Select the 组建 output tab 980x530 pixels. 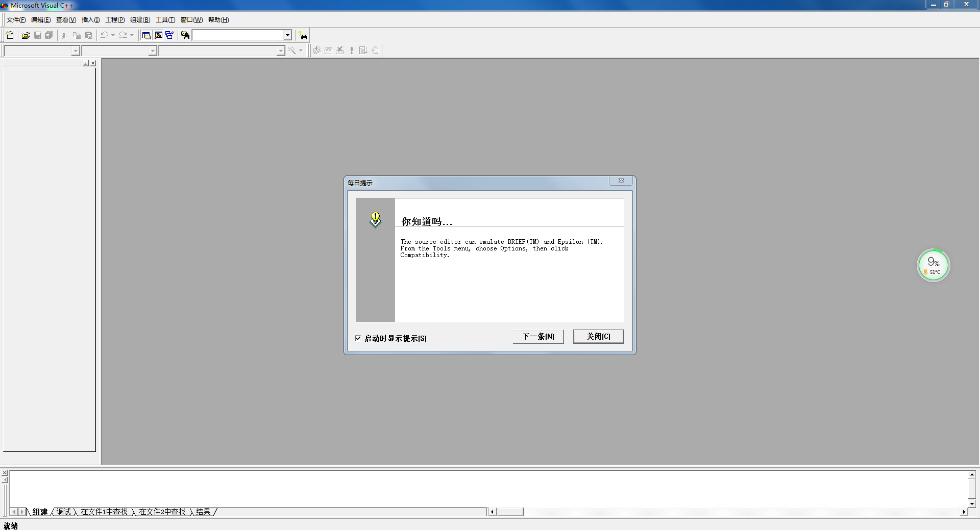pyautogui.click(x=40, y=512)
